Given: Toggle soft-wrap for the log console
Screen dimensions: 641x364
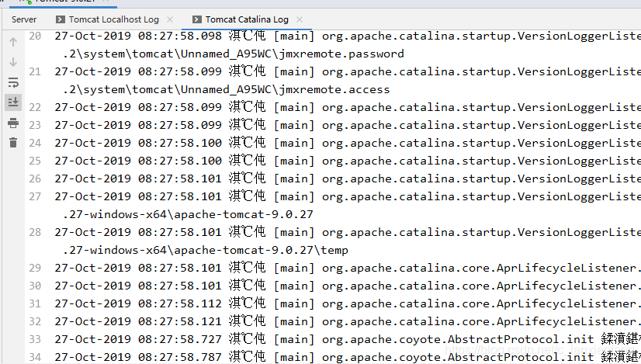Looking at the screenshot, I should tap(13, 82).
